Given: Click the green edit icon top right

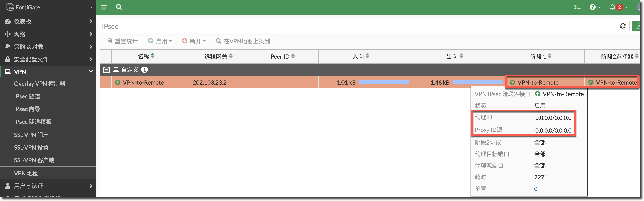Looking at the screenshot, I should [637, 26].
